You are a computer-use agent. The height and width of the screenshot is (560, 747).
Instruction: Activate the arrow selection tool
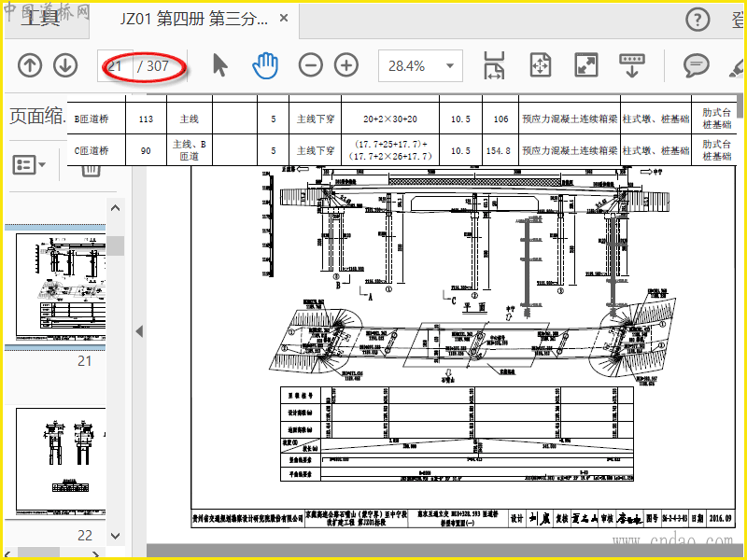(220, 65)
